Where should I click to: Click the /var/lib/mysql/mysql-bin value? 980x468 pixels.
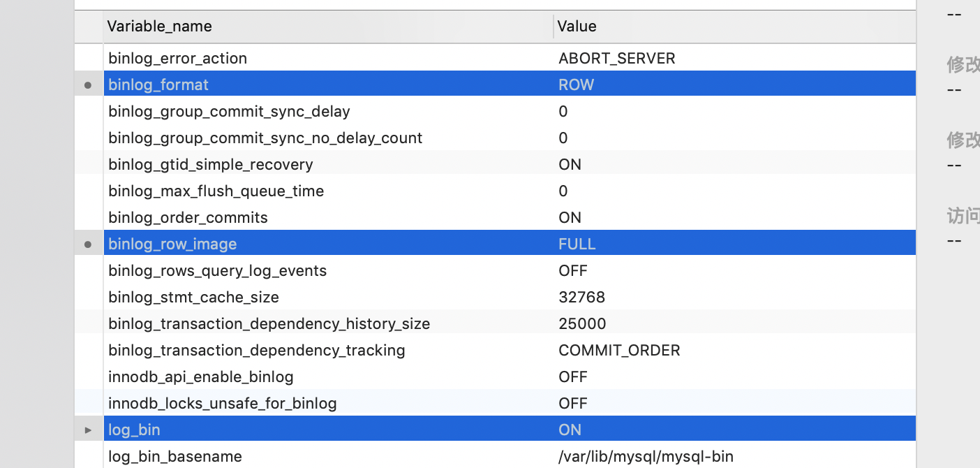coord(646,457)
